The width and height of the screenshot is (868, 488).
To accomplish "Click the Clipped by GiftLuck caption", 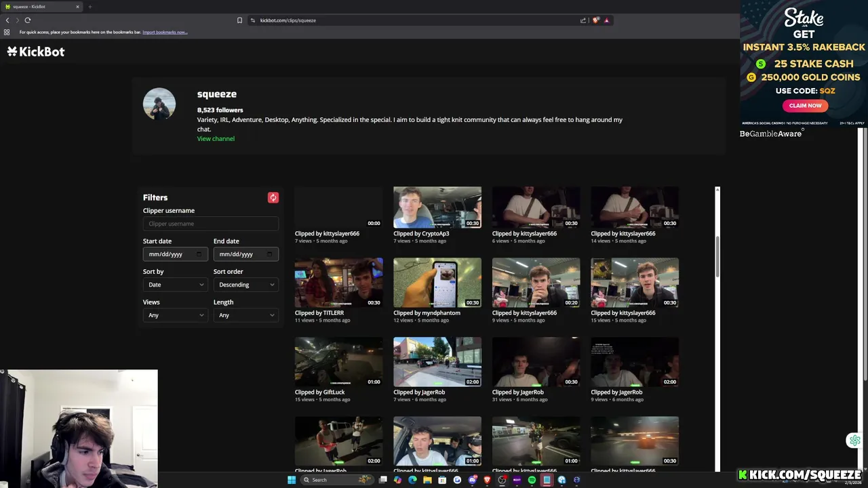I will pos(319,392).
